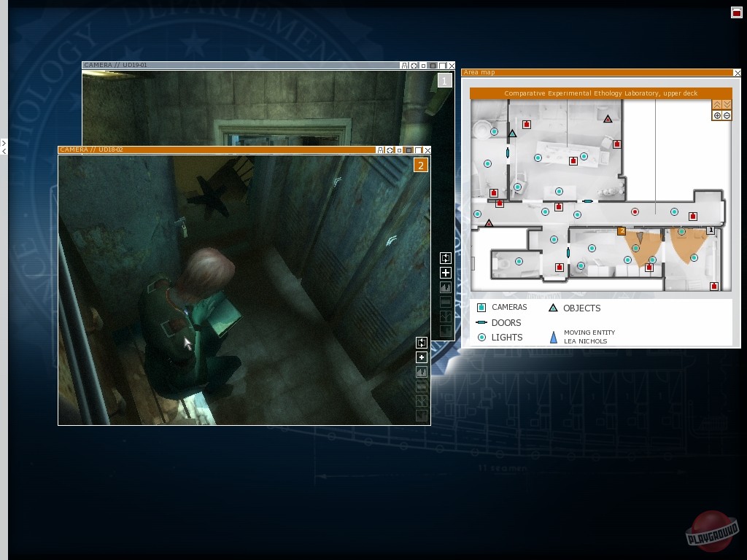Expand the left edge side panel arrow

pyautogui.click(x=4, y=143)
